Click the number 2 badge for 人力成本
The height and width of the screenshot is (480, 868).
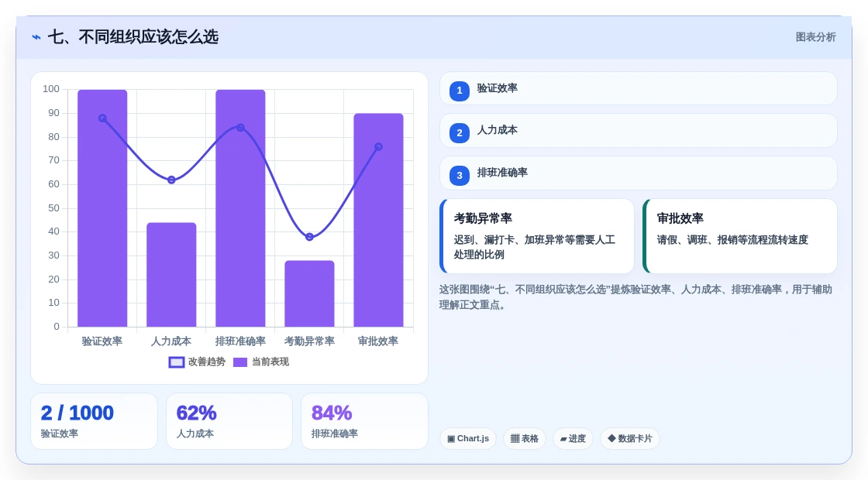460,132
